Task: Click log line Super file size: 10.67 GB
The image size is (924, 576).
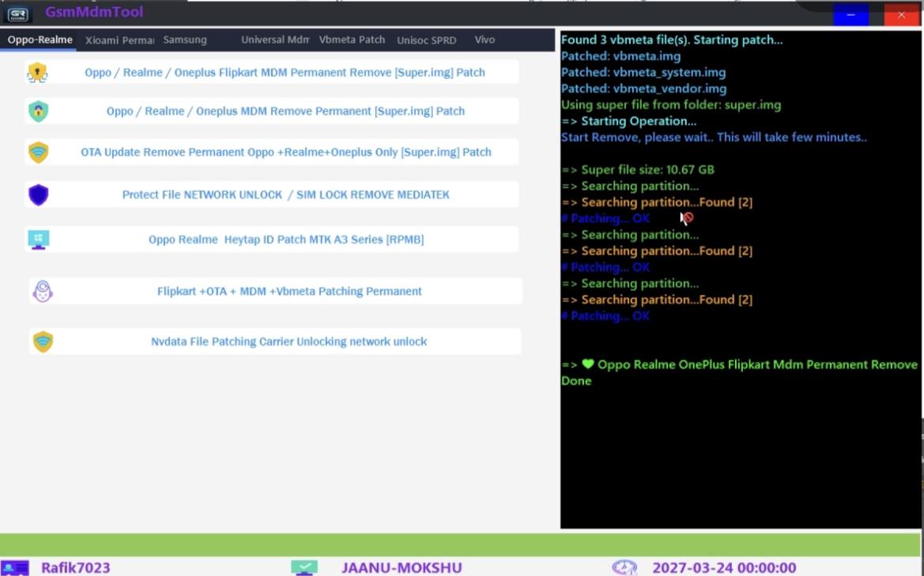Action: click(x=638, y=170)
